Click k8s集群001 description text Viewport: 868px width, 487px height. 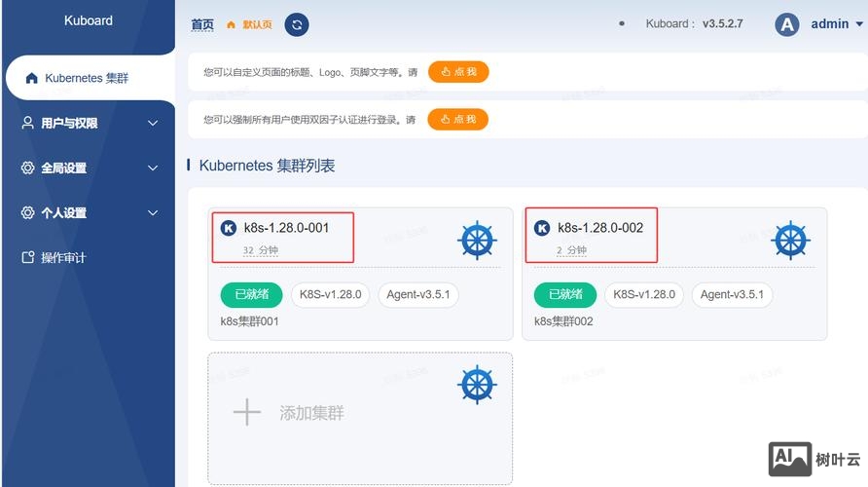tap(250, 321)
